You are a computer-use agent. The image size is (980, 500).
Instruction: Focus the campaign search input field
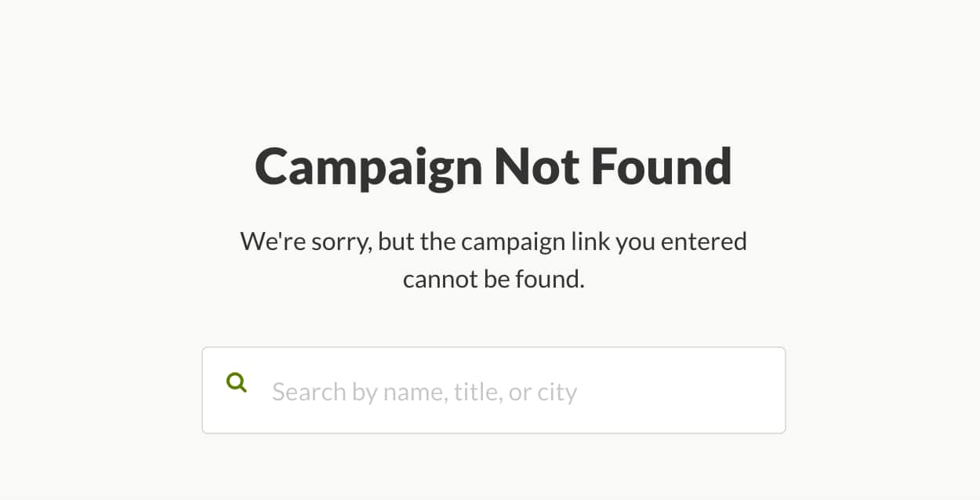tap(494, 390)
